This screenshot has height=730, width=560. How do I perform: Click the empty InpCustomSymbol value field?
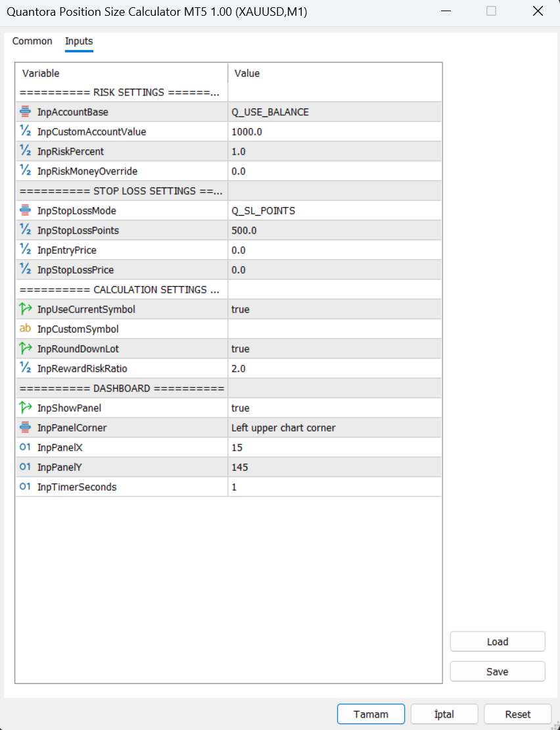[x=335, y=329]
